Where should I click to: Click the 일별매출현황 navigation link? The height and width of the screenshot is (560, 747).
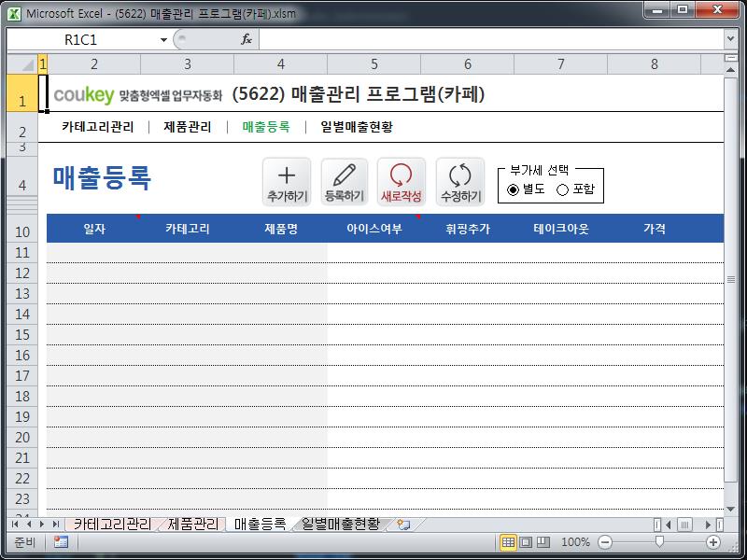[x=357, y=127]
